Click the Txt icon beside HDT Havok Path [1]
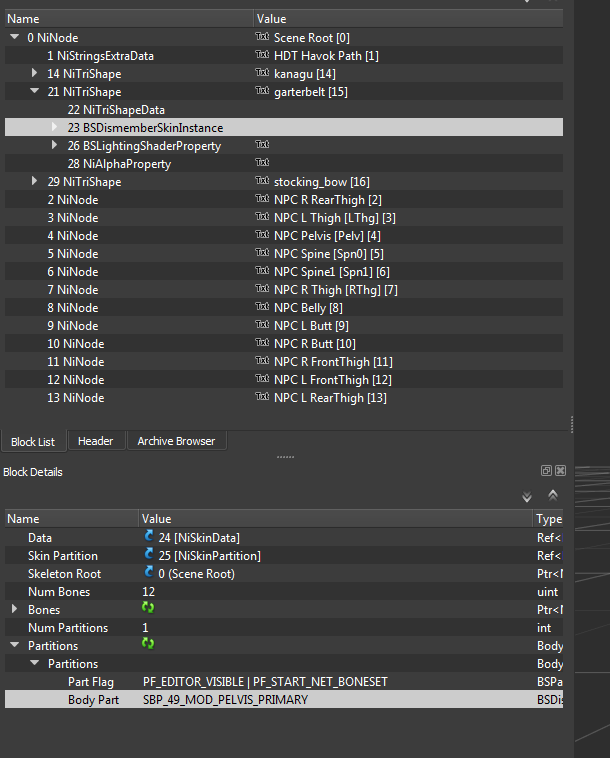610x758 pixels. pos(262,55)
